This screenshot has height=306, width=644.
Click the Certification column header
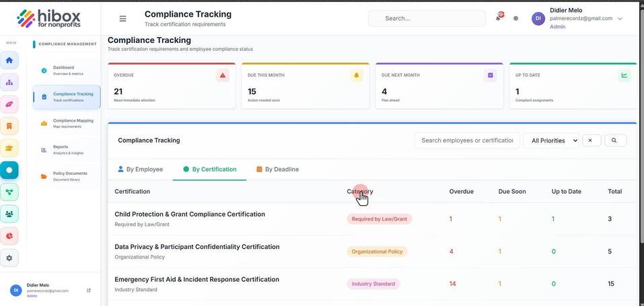[x=133, y=192]
